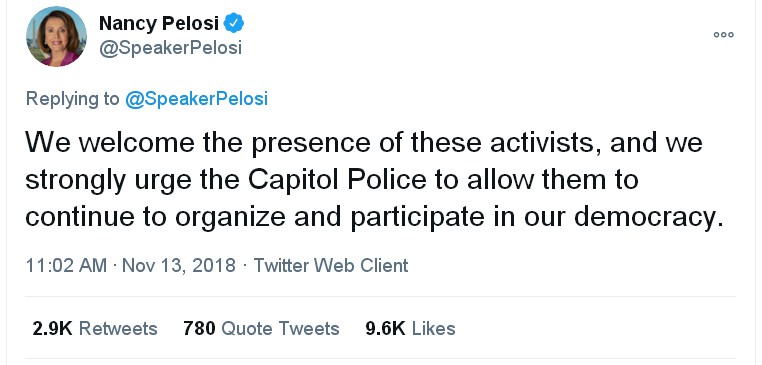Open the tweet's three-dot more options menu

(723, 35)
